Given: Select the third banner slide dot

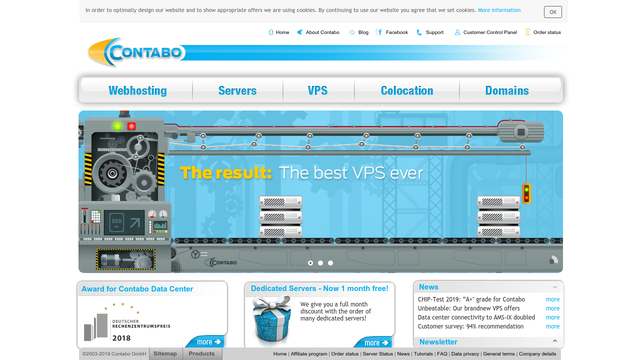Looking at the screenshot, I should (331, 263).
